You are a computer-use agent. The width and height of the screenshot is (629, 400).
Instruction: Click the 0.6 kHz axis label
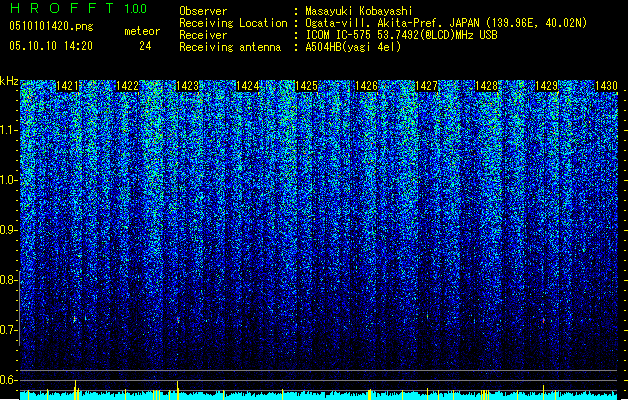pos(9,380)
